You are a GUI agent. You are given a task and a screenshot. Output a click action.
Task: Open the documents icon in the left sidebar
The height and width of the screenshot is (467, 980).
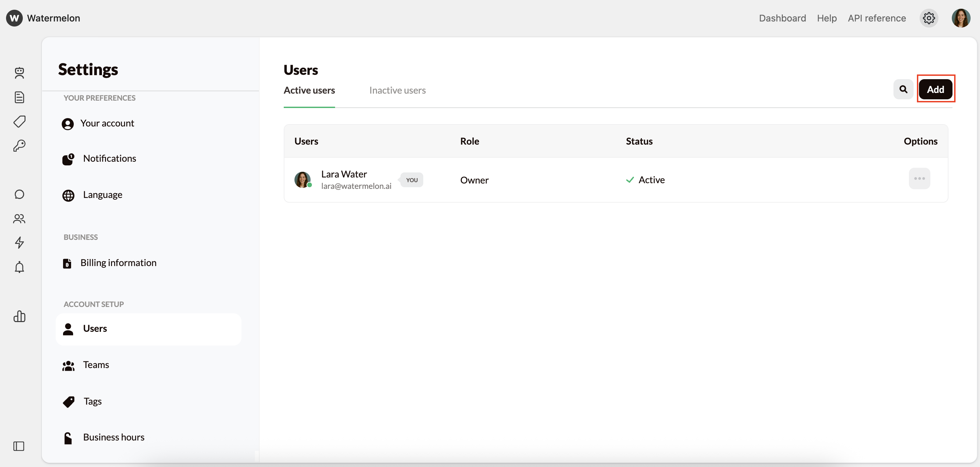click(19, 97)
